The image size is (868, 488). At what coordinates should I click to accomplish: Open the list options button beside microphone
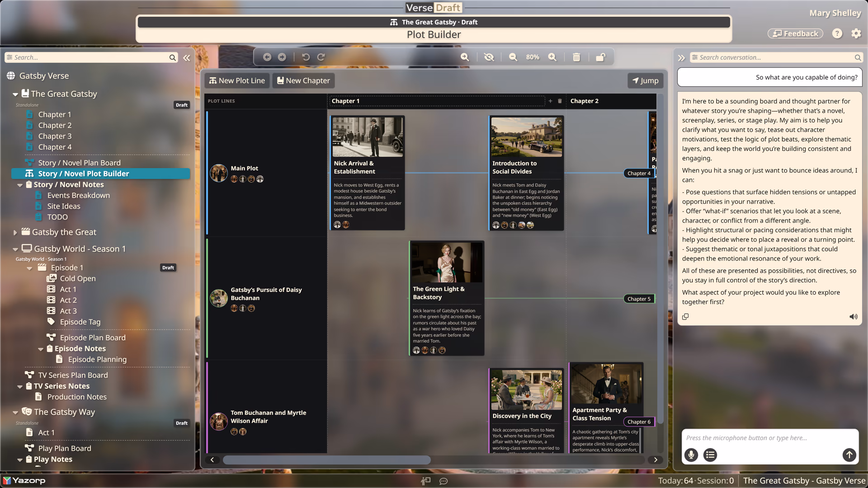click(x=710, y=455)
